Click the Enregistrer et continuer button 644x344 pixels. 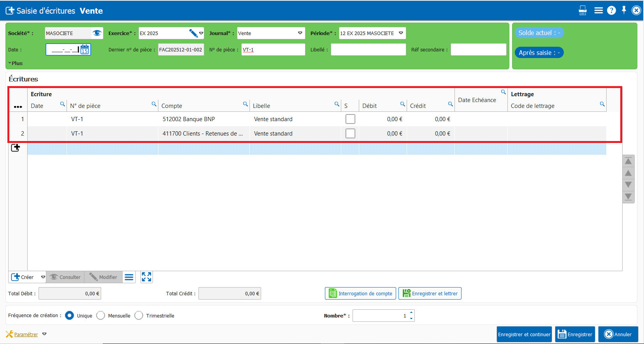pos(524,334)
